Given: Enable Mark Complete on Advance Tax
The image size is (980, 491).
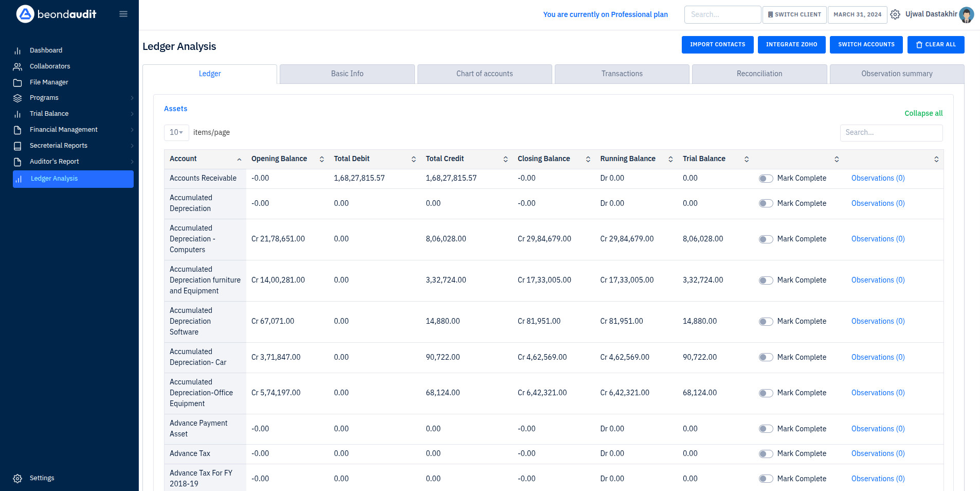Looking at the screenshot, I should (x=766, y=453).
